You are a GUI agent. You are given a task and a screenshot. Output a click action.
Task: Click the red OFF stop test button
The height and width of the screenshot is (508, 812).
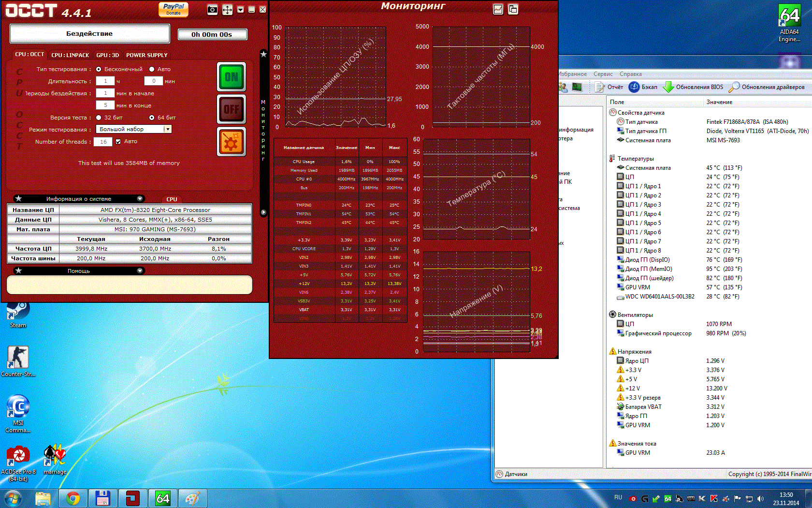pos(231,109)
